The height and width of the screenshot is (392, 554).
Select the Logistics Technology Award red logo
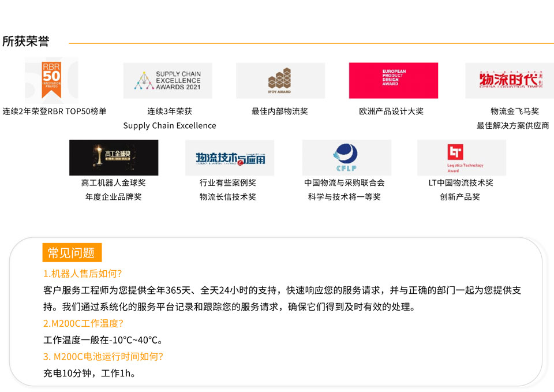(461, 158)
